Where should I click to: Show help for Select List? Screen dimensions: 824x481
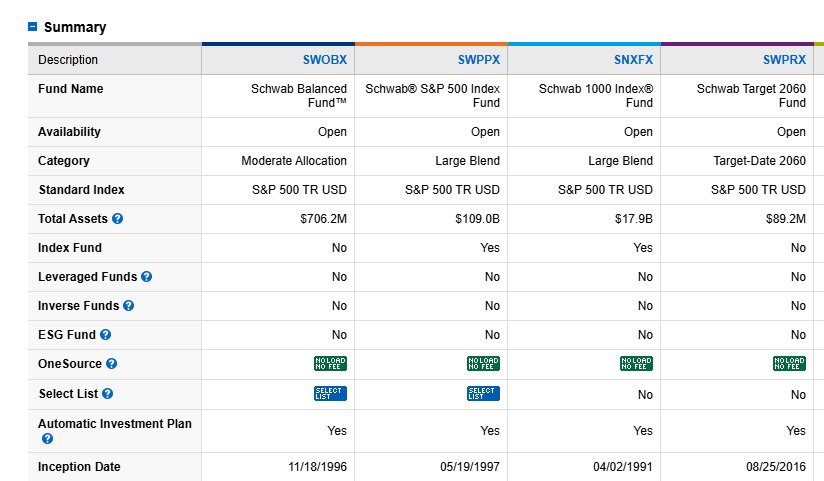click(x=108, y=393)
